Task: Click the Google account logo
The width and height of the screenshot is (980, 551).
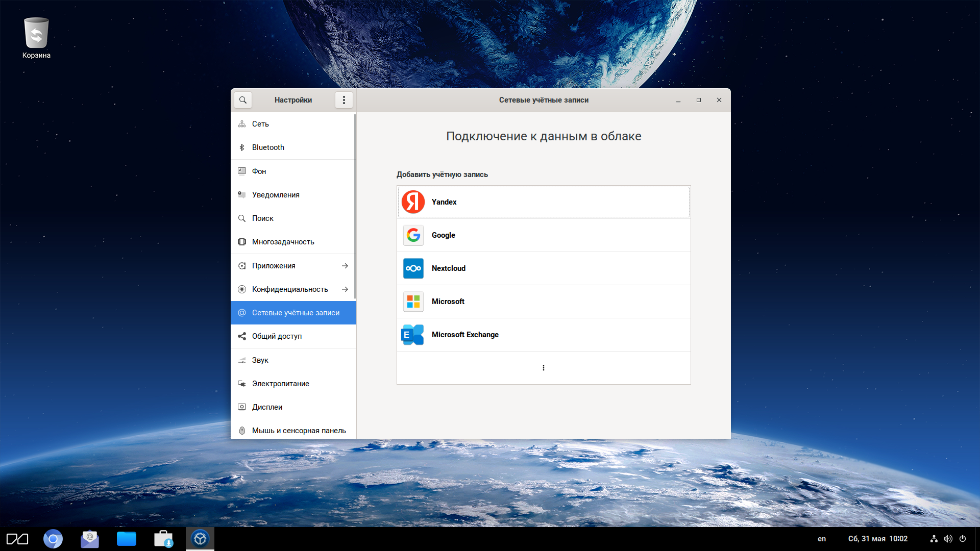Action: [413, 235]
